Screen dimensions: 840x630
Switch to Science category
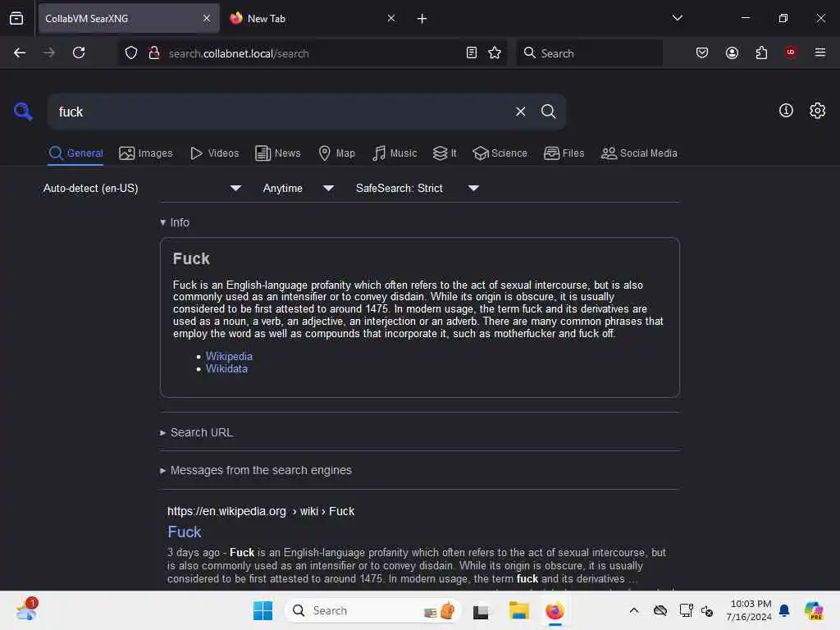pyautogui.click(x=500, y=153)
